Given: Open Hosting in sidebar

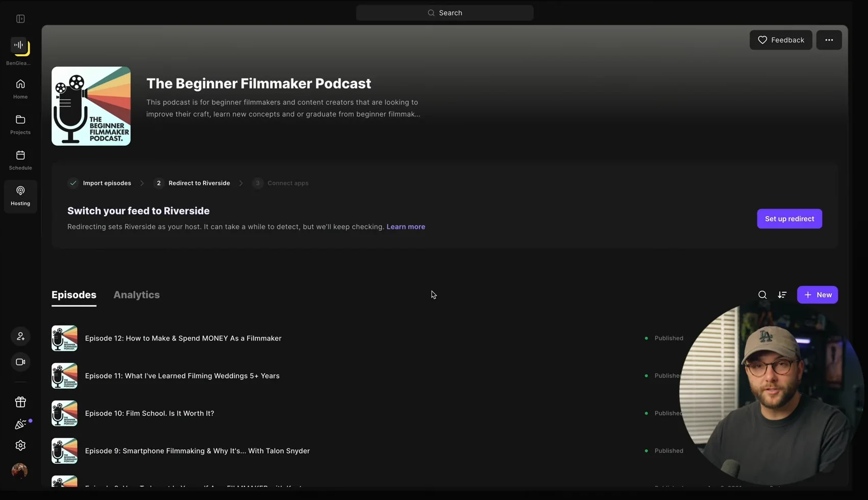Looking at the screenshot, I should pyautogui.click(x=20, y=196).
